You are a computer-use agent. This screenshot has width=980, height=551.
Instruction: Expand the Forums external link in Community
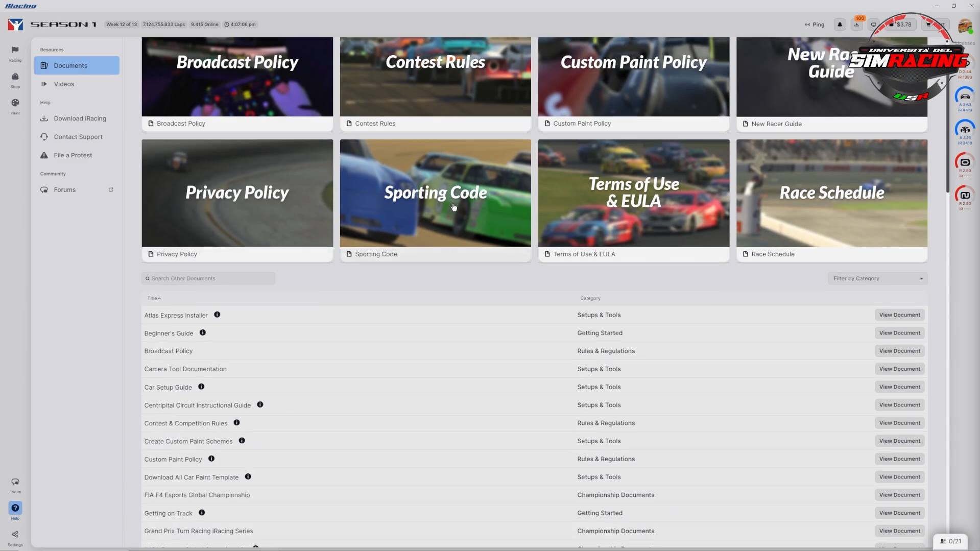tap(111, 189)
